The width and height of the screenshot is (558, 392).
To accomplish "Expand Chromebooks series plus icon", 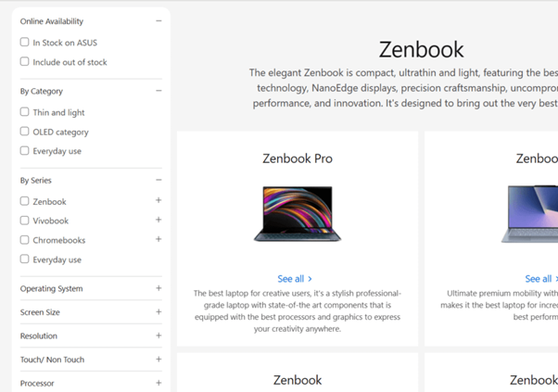I will [159, 239].
